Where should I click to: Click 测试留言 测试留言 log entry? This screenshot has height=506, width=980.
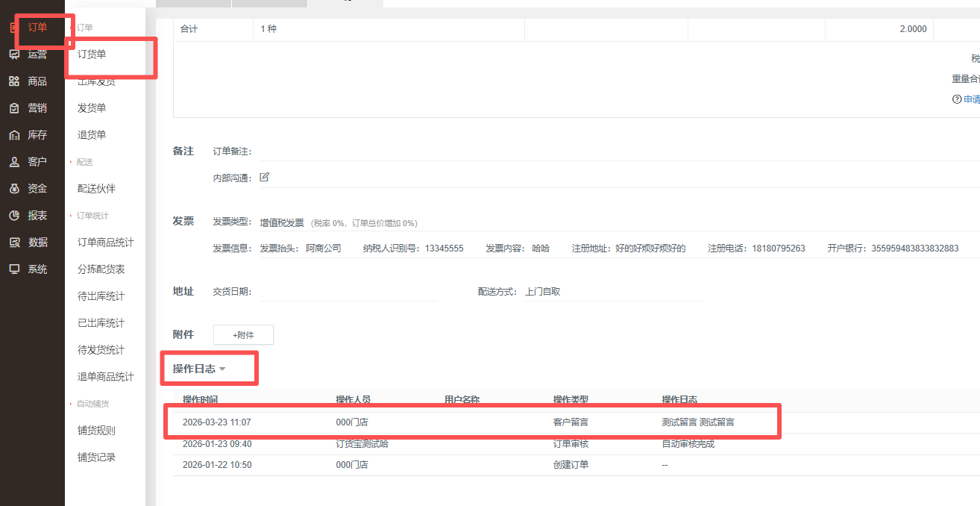click(698, 422)
